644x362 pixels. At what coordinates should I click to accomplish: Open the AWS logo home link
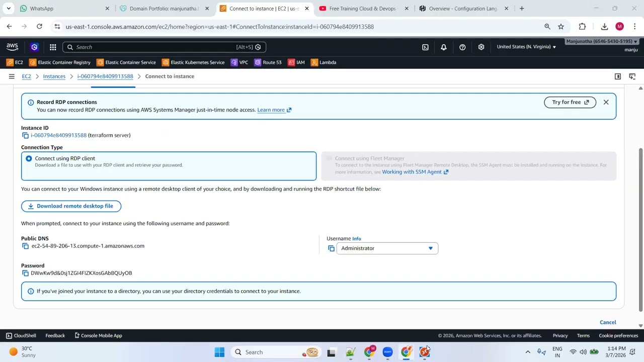click(12, 47)
